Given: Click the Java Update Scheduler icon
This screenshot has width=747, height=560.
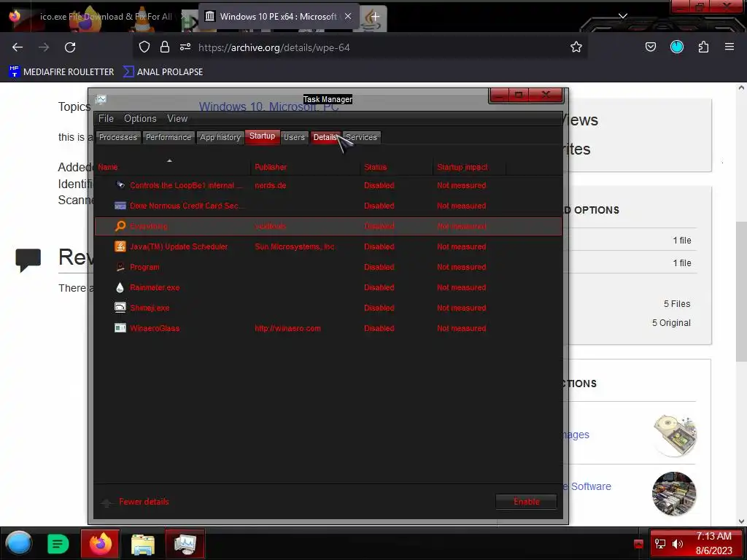Looking at the screenshot, I should click(120, 246).
